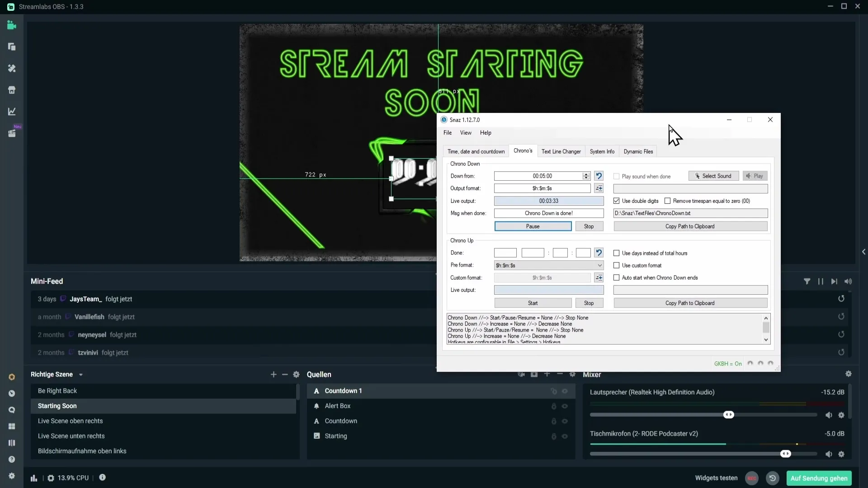868x488 pixels.
Task: Open the Themes wand icon in sidebar
Action: [12, 68]
